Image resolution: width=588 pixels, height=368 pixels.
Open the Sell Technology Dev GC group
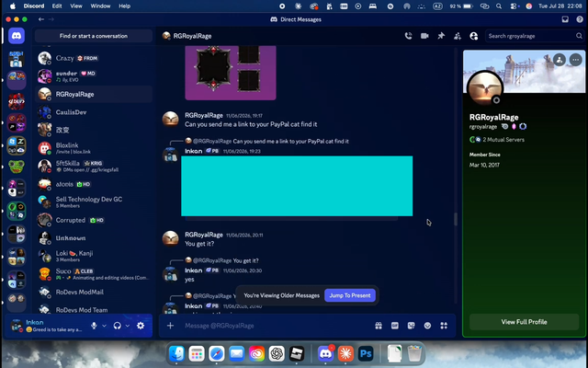point(94,202)
